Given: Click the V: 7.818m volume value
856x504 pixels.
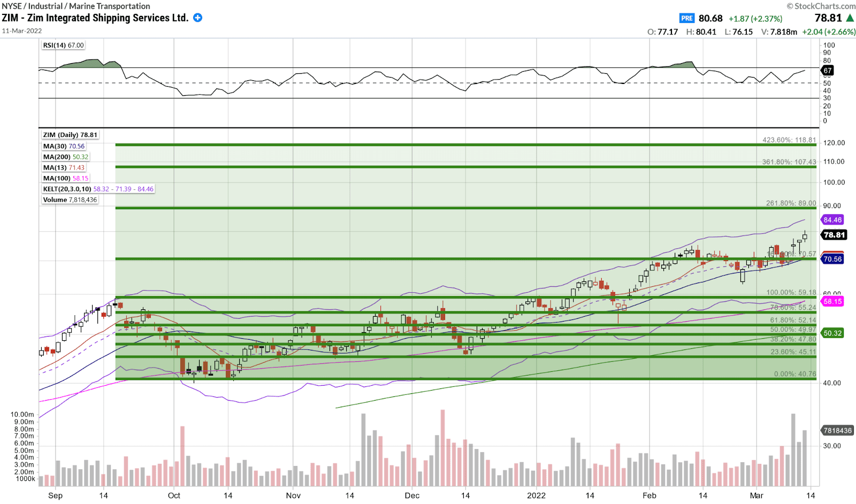Looking at the screenshot, I should point(779,32).
